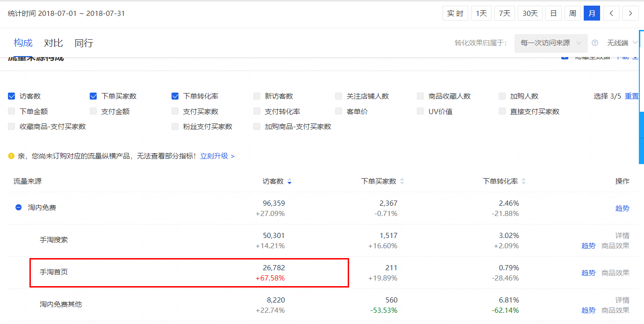
Task: Go to next period with right arrow
Action: [630, 13]
